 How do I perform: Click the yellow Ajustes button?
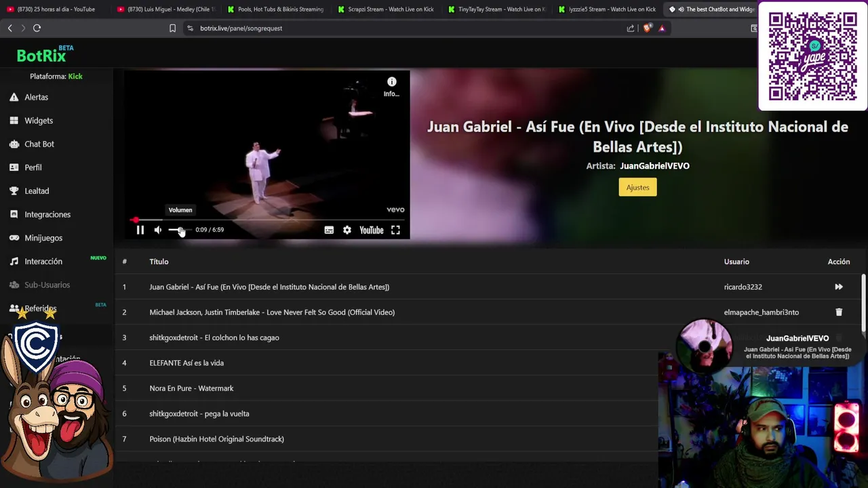point(637,187)
